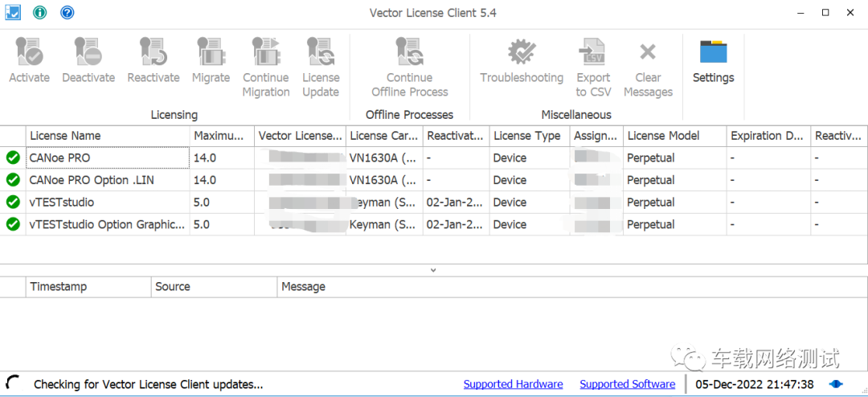Click the Assigned column header

(x=596, y=136)
